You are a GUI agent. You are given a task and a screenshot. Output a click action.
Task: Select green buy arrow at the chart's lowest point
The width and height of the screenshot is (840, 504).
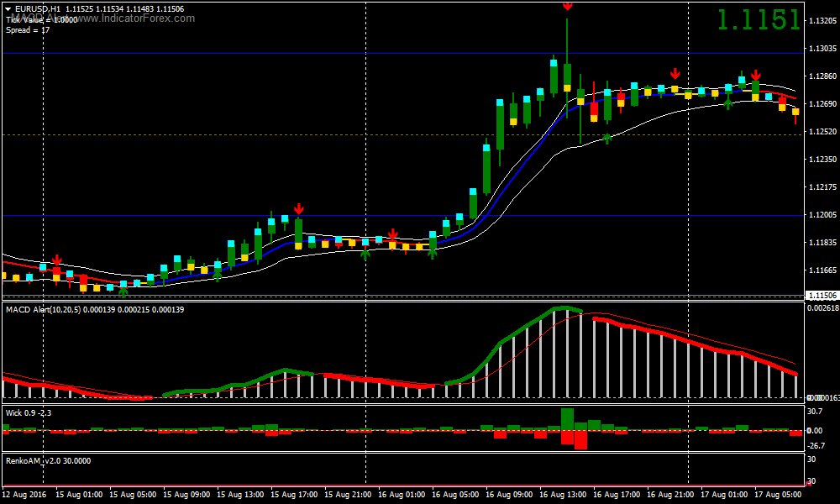click(x=123, y=291)
